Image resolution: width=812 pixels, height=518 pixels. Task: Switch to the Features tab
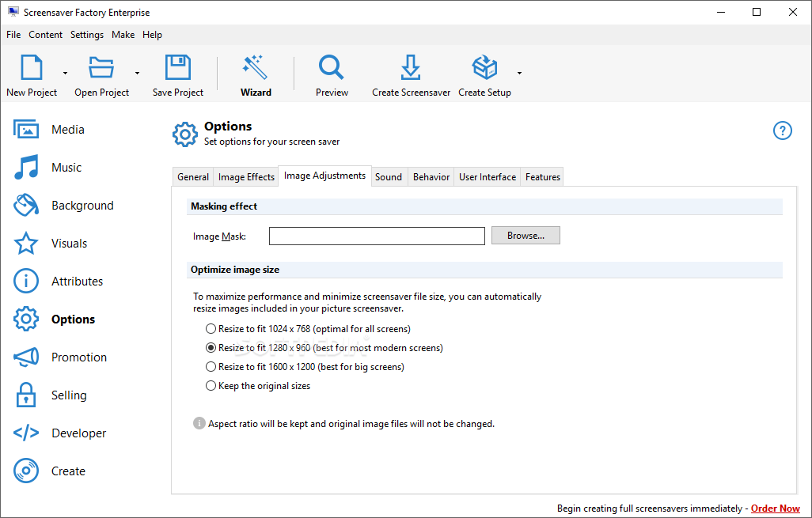coord(542,177)
